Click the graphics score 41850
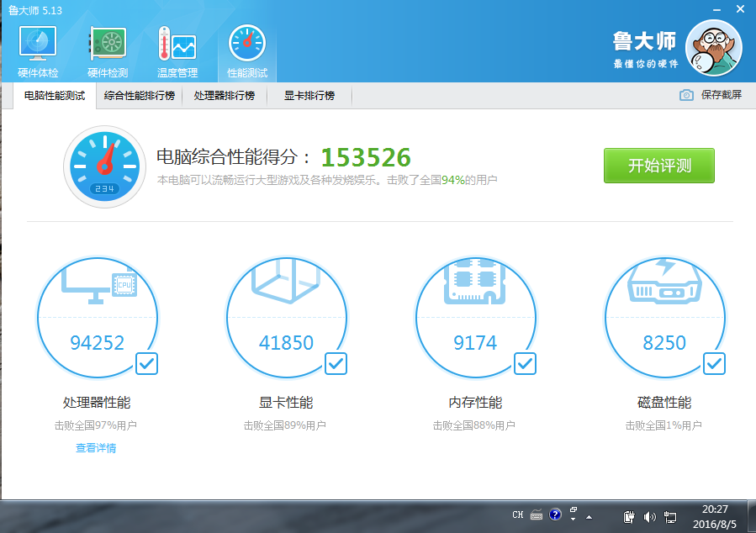756x533 pixels. [287, 343]
